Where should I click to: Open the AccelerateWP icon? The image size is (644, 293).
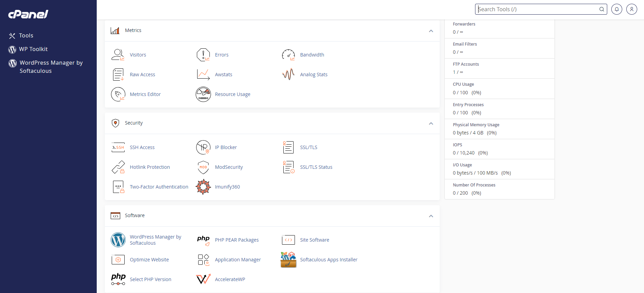point(203,279)
